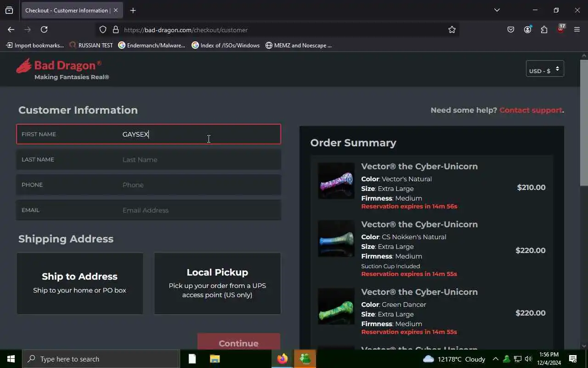Image resolution: width=588 pixels, height=368 pixels.
Task: Click the $210.00 price text
Action: tap(531, 187)
